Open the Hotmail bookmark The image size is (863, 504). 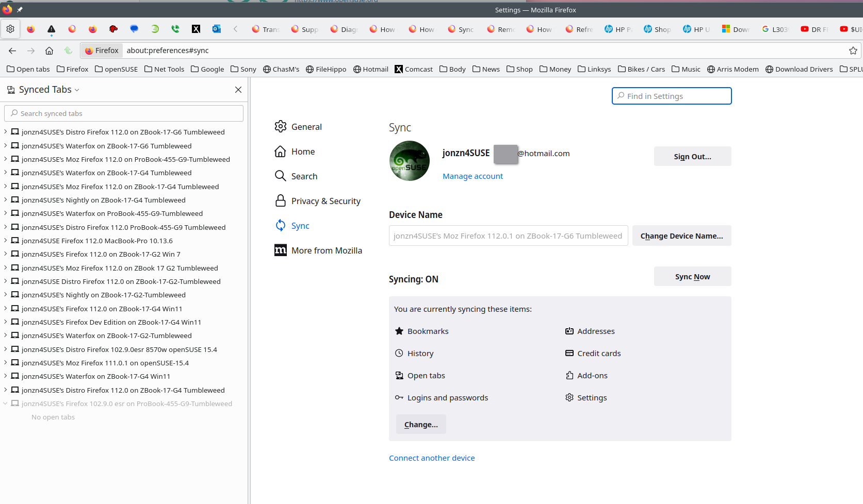(371, 69)
